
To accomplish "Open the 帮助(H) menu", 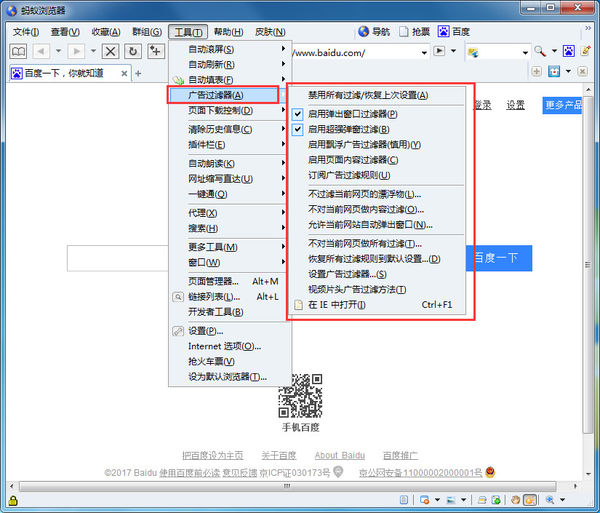I will [x=228, y=32].
